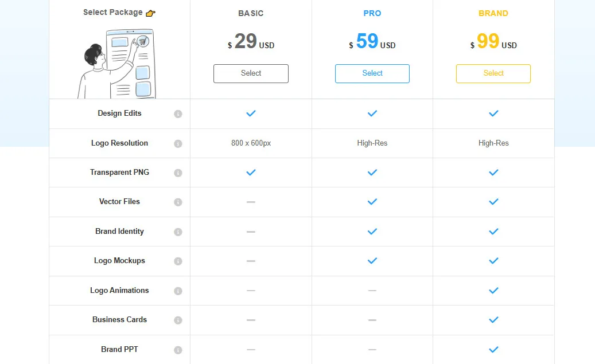Select the Basic package

(x=251, y=73)
